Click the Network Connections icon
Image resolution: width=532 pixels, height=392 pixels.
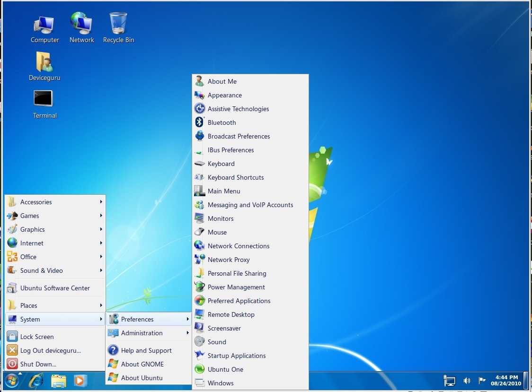click(200, 246)
